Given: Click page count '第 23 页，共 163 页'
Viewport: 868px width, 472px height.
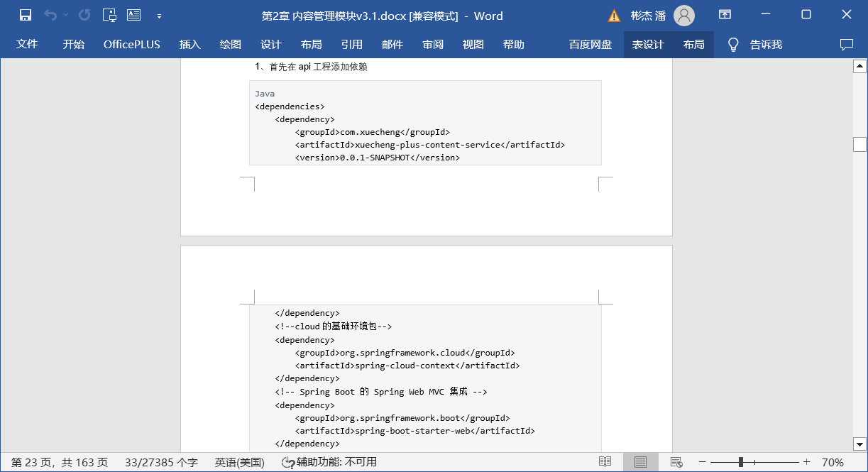Looking at the screenshot, I should pos(60,463).
